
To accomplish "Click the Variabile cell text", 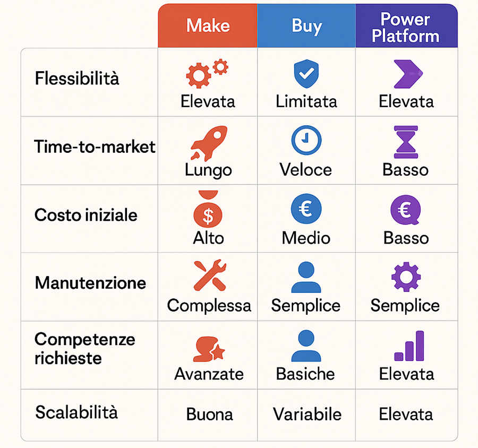I will (x=307, y=414).
